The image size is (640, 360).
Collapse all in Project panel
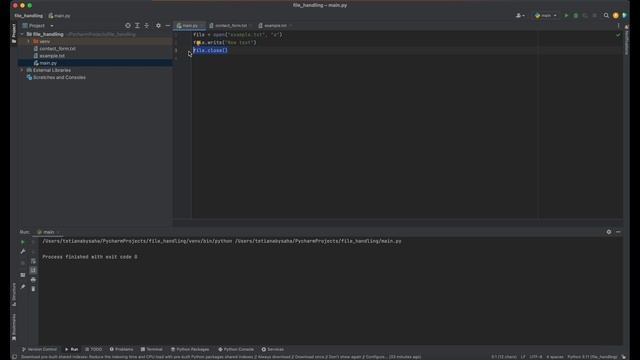(147, 25)
